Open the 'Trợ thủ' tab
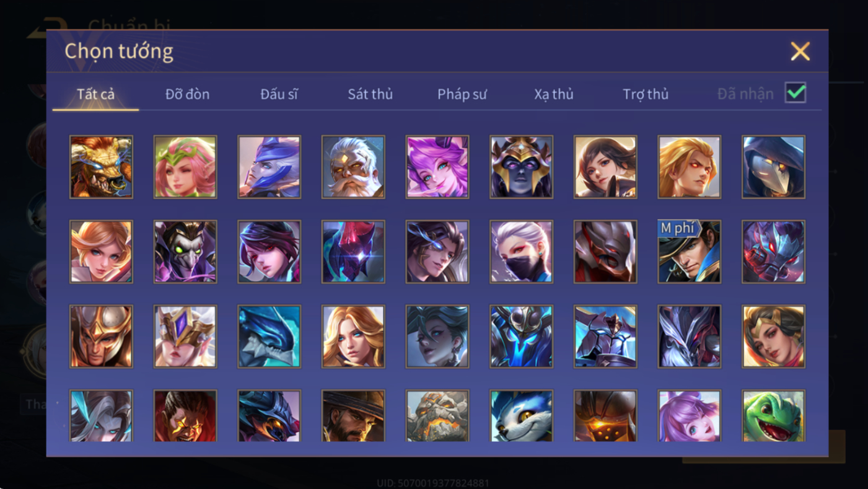The image size is (868, 489). (646, 94)
